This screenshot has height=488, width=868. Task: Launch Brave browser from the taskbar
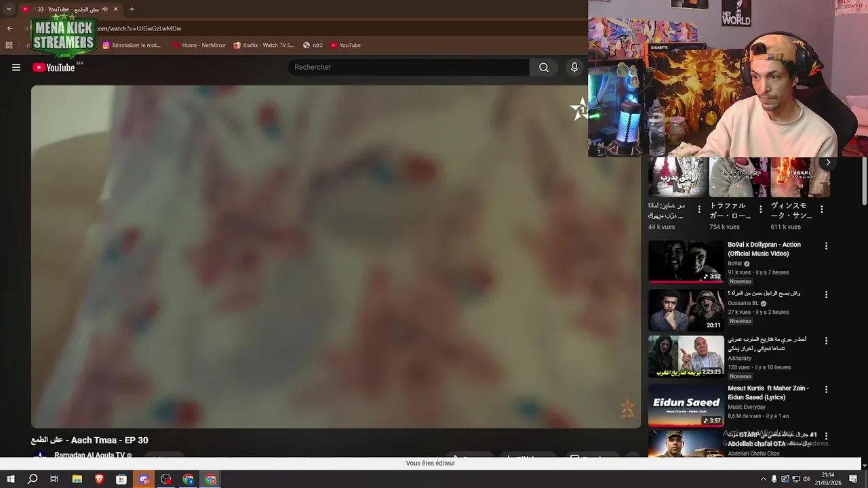(99, 479)
